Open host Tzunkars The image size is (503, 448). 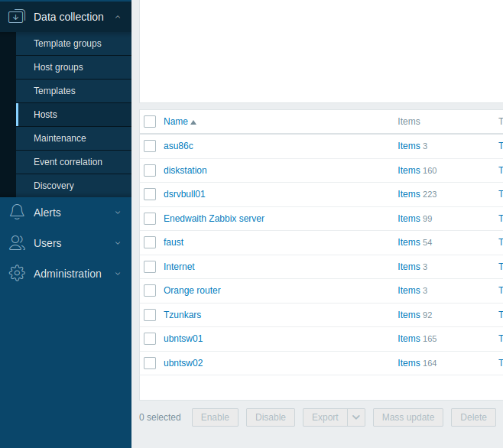(x=182, y=315)
